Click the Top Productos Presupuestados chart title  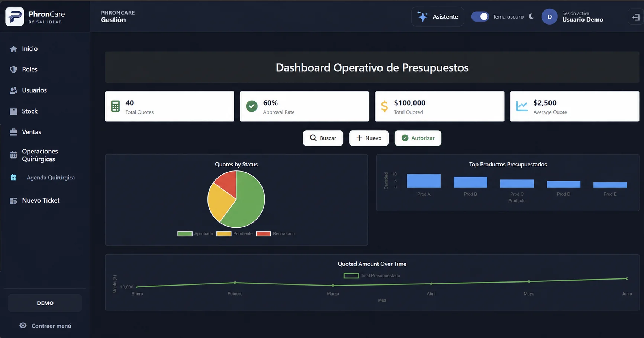(x=508, y=165)
